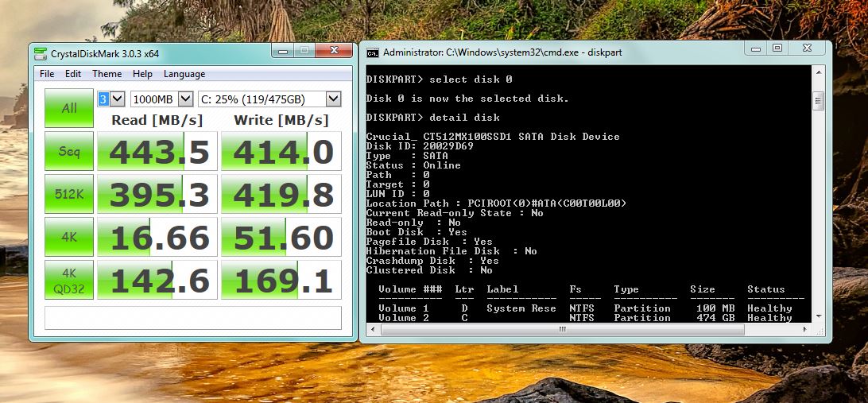Image resolution: width=868 pixels, height=403 pixels.
Task: Minimize the CrystalDiskMark window
Action: pyautogui.click(x=282, y=50)
